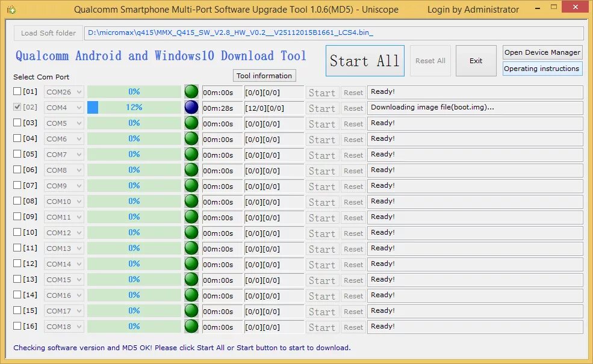
Task: Click the MD5 OK status message at bottom
Action: (182, 347)
